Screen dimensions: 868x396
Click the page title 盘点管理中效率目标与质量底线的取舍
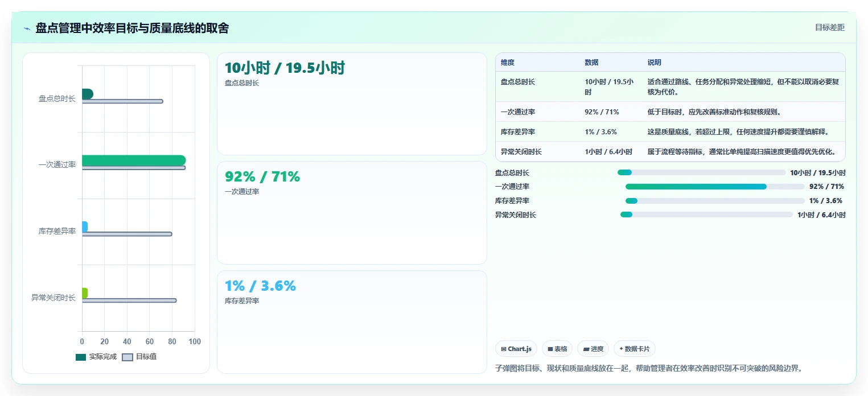(132, 28)
